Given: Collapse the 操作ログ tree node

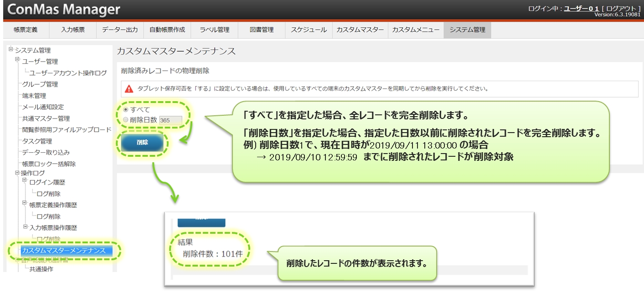Looking at the screenshot, I should [x=17, y=173].
